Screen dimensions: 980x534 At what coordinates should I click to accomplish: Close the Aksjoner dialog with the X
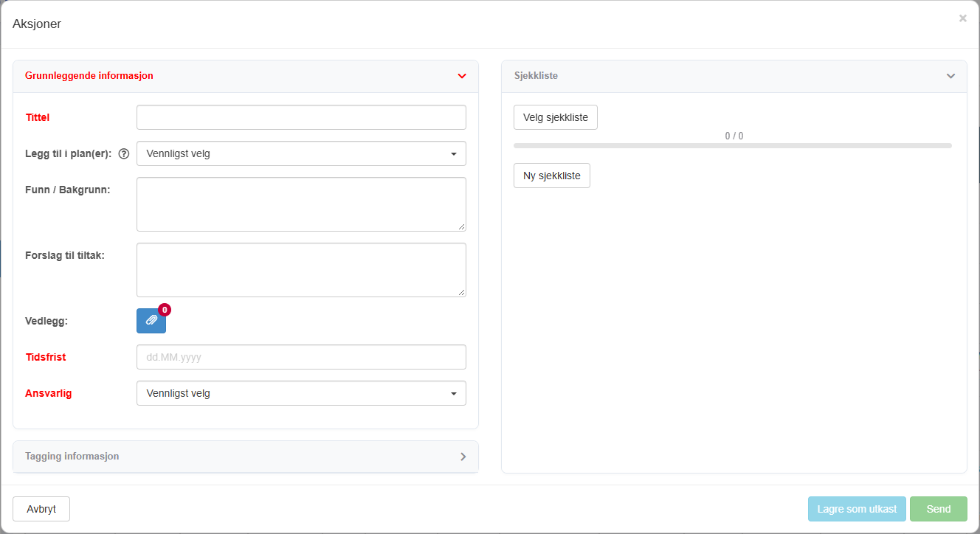pyautogui.click(x=962, y=18)
